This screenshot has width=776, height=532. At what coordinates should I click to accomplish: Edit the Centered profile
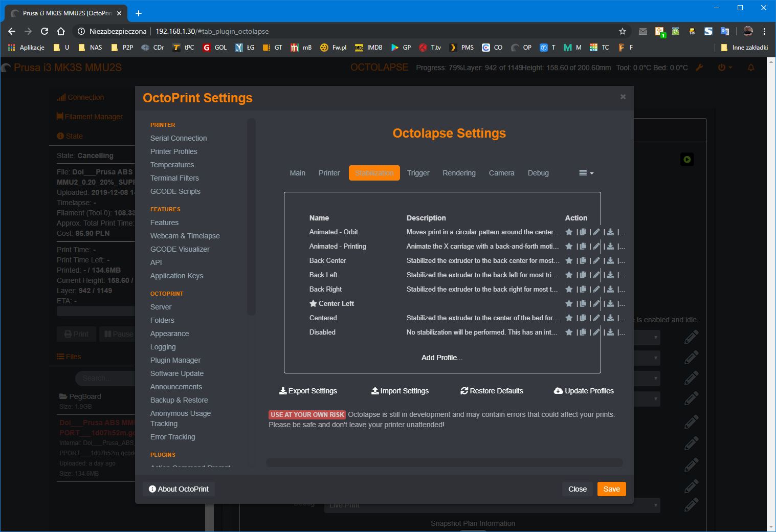point(596,318)
